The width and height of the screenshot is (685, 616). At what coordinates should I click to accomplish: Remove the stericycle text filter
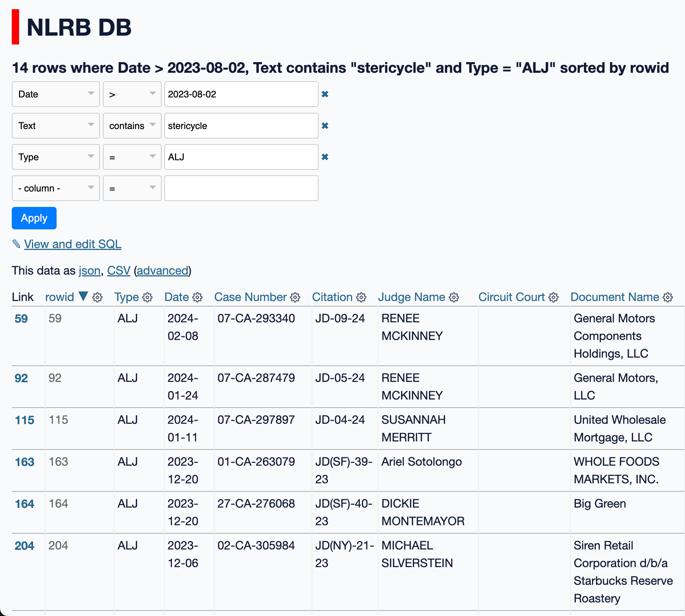[325, 125]
